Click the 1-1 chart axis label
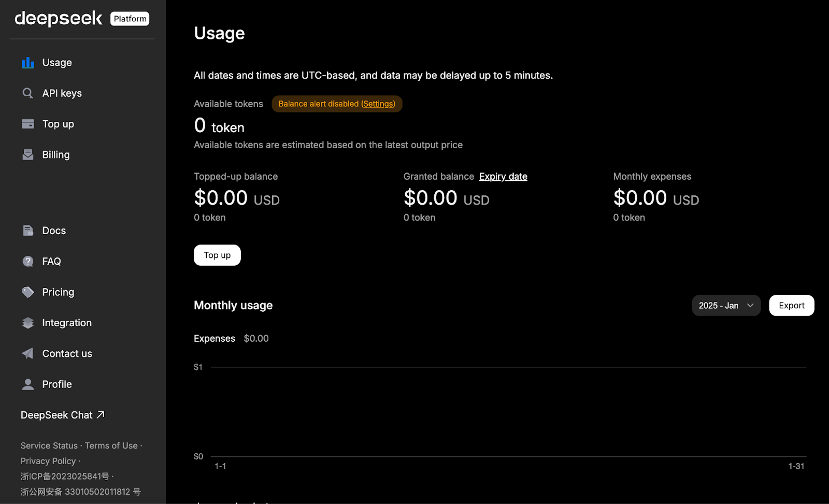The image size is (829, 504). [220, 466]
